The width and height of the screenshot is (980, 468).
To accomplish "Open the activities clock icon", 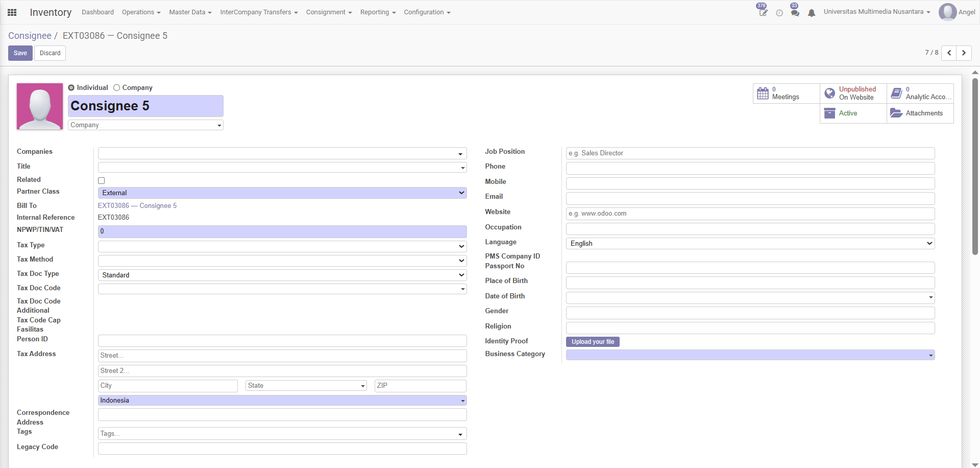I will tap(779, 13).
